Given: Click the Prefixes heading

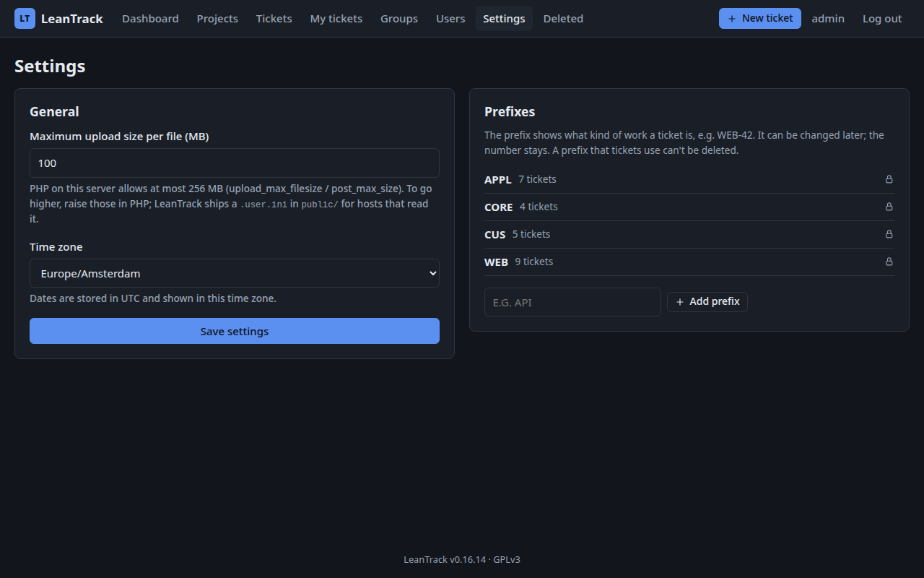Looking at the screenshot, I should [510, 112].
